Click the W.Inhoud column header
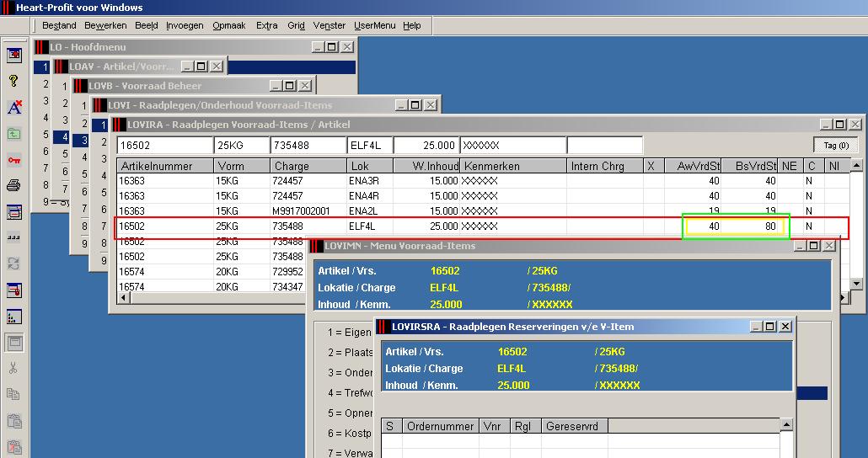Screen dimensions: 868x458 (x=426, y=166)
